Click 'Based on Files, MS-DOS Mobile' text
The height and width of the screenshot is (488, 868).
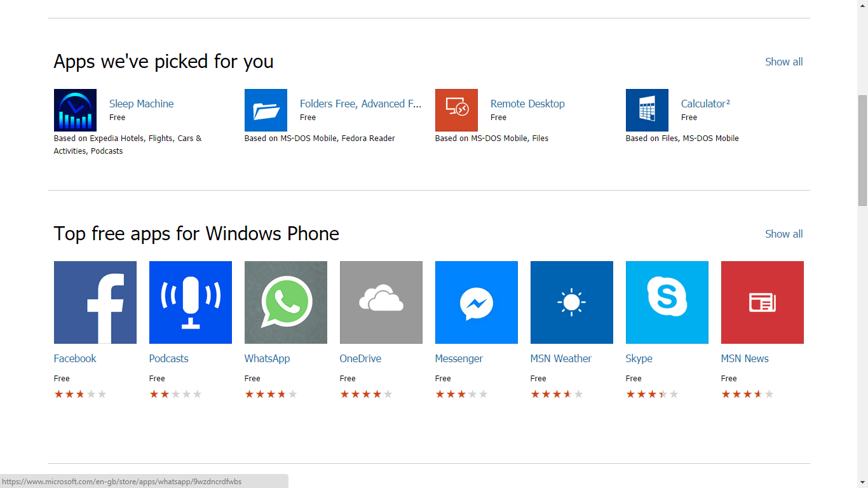[682, 139]
